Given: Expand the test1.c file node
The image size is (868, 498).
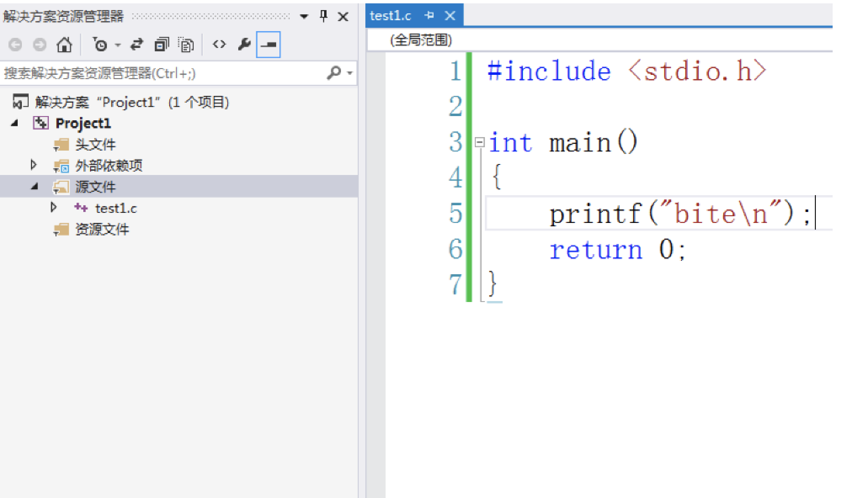Looking at the screenshot, I should pos(53,207).
